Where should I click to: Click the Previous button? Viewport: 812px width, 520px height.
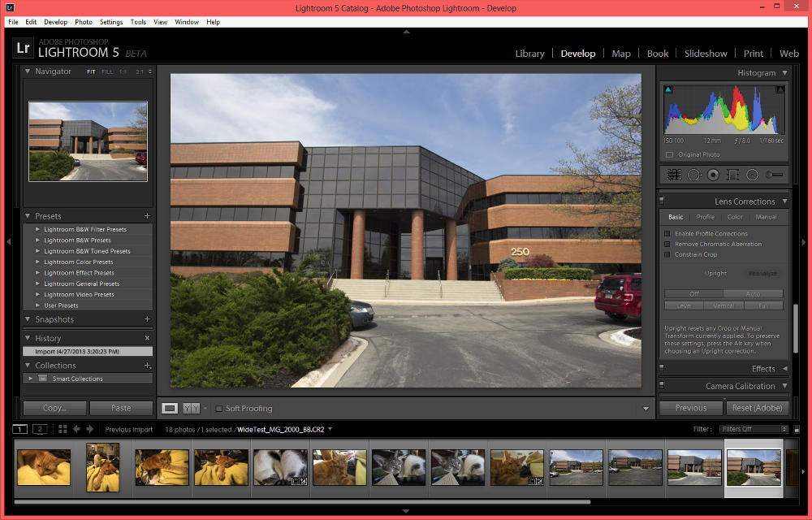[691, 408]
